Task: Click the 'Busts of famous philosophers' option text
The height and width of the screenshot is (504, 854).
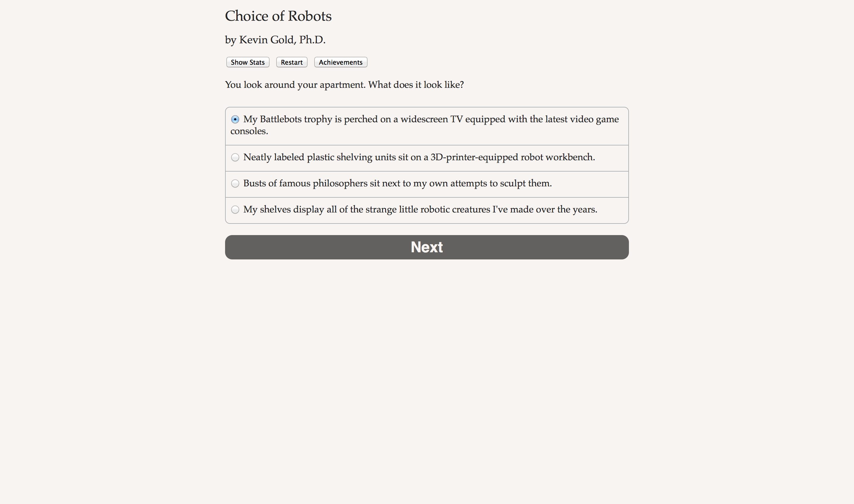Action: point(397,183)
